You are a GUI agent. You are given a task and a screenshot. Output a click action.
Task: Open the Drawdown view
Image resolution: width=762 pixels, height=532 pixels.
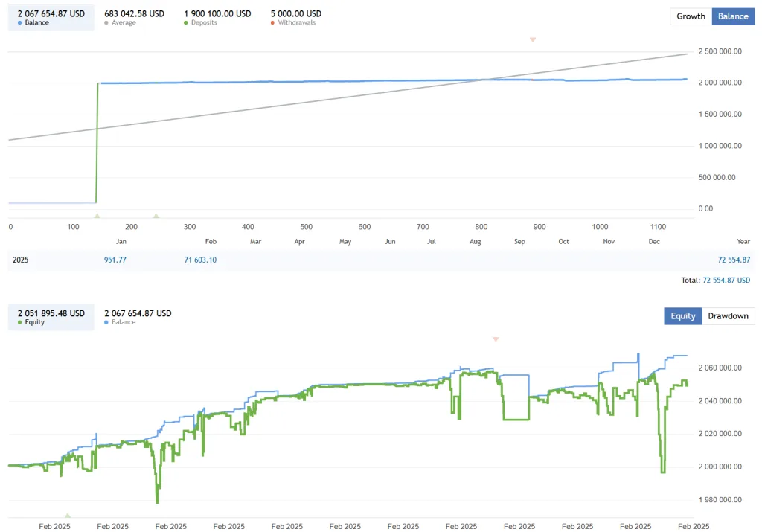click(x=728, y=315)
